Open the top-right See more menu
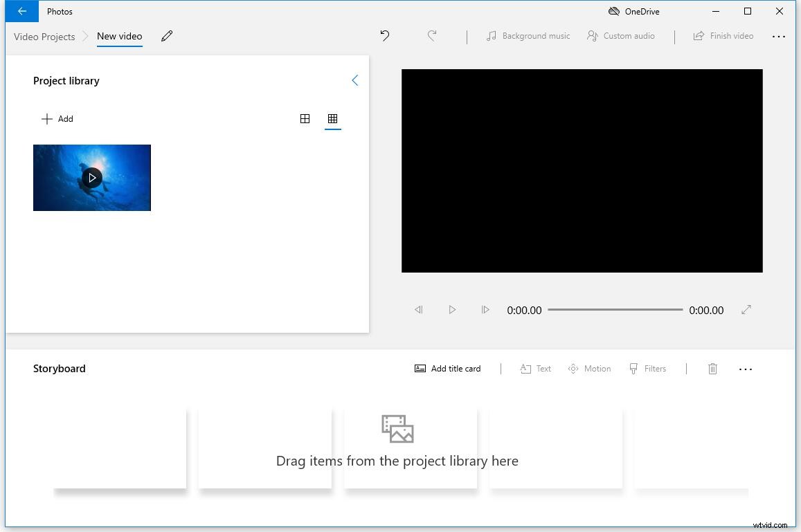801x532 pixels. pyautogui.click(x=780, y=36)
